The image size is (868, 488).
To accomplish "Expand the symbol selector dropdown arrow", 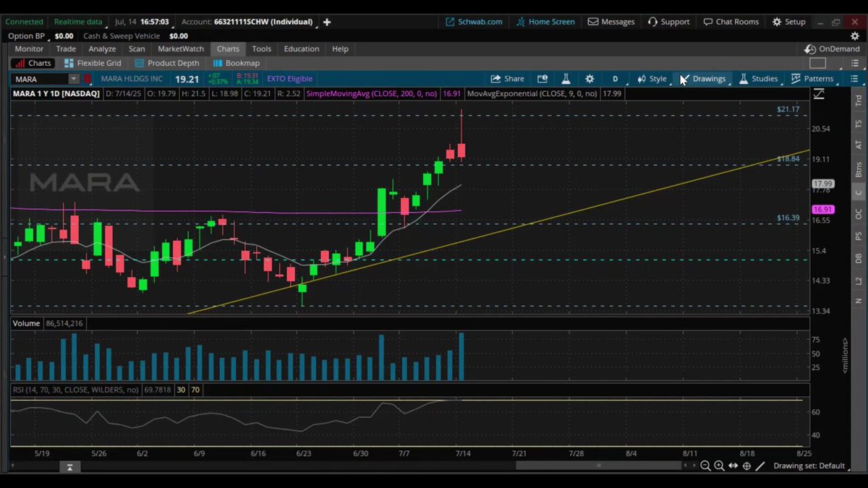I will [74, 79].
